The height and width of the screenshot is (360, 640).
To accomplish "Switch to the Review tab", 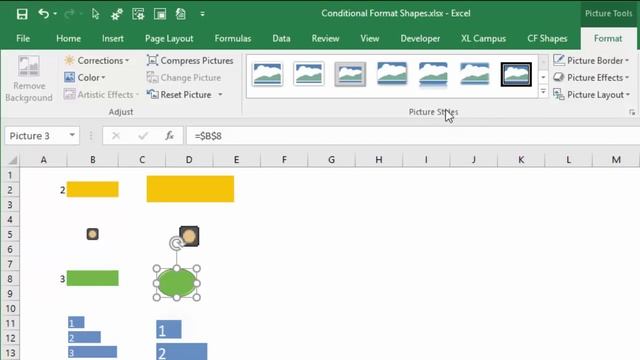I will [325, 38].
